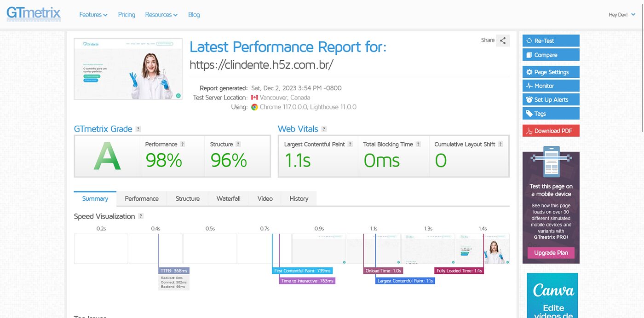Click the help icon next to Performance score
This screenshot has height=318, width=644.
[183, 145]
